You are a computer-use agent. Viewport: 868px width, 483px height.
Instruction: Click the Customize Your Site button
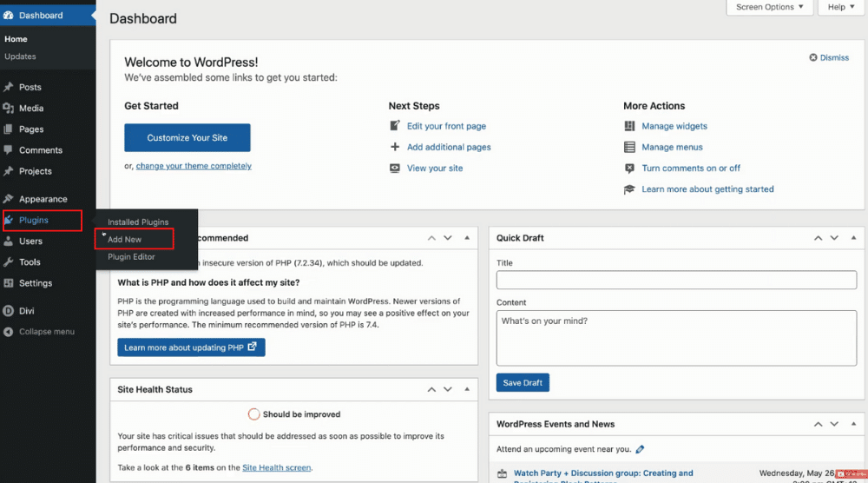(187, 137)
